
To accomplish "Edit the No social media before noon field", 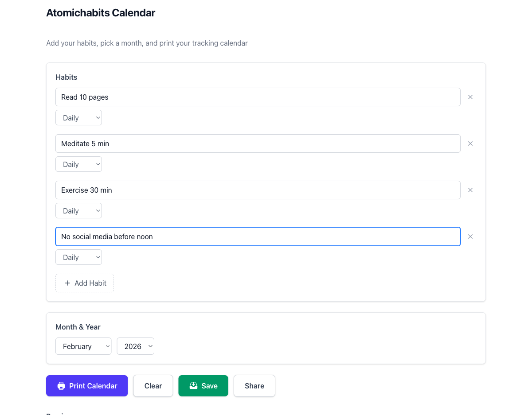I will [x=258, y=237].
